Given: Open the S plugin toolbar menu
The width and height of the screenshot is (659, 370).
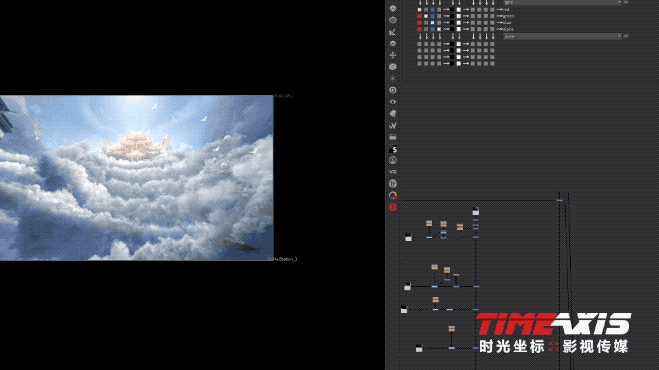Looking at the screenshot, I should (393, 149).
